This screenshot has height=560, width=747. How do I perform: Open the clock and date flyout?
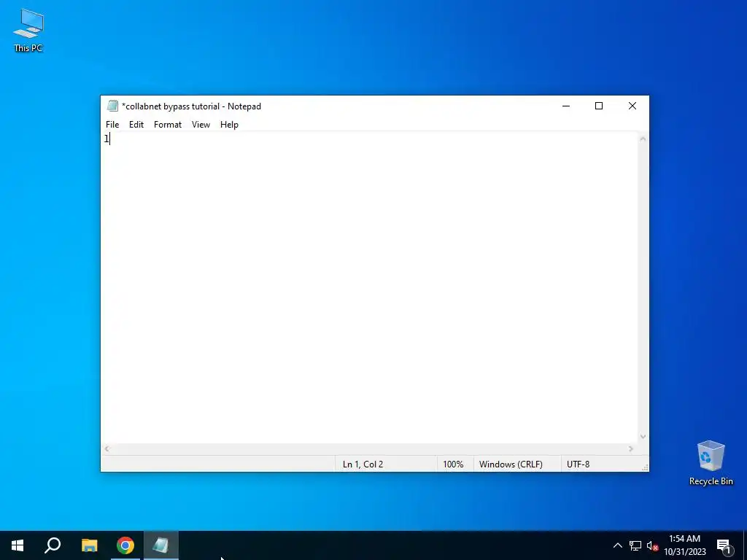coord(684,545)
